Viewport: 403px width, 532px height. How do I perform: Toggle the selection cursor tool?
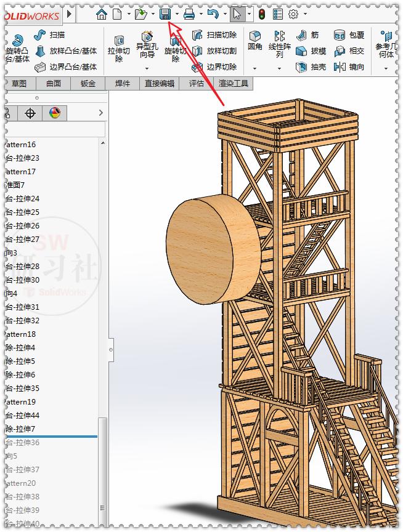pyautogui.click(x=237, y=14)
